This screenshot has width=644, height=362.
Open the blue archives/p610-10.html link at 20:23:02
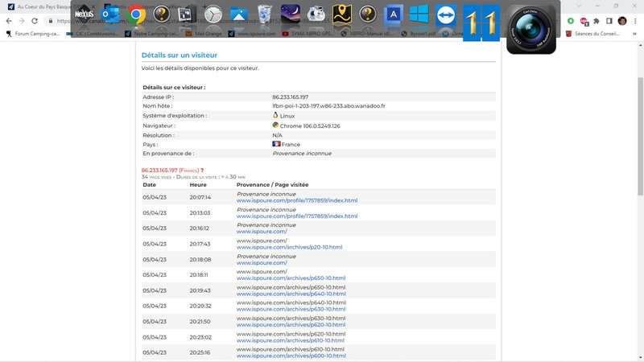click(291, 340)
